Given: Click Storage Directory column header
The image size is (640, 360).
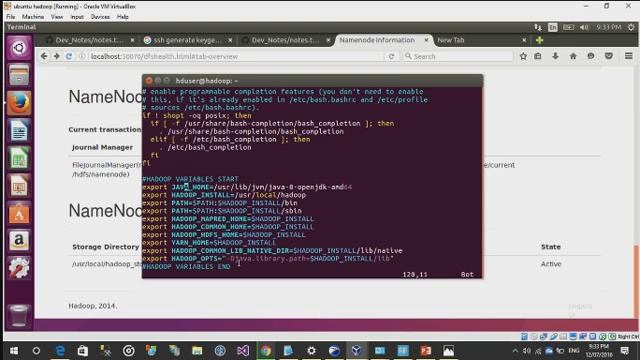Looking at the screenshot, I should click(x=105, y=247).
